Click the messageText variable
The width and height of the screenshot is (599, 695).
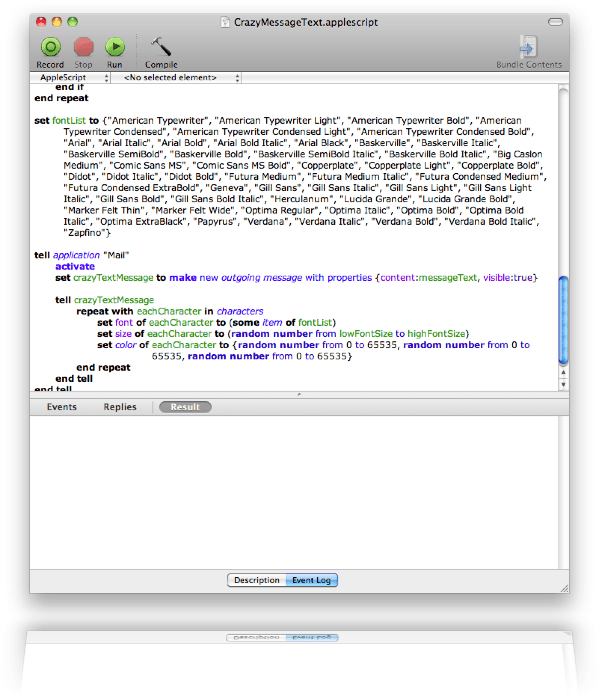tap(448, 278)
